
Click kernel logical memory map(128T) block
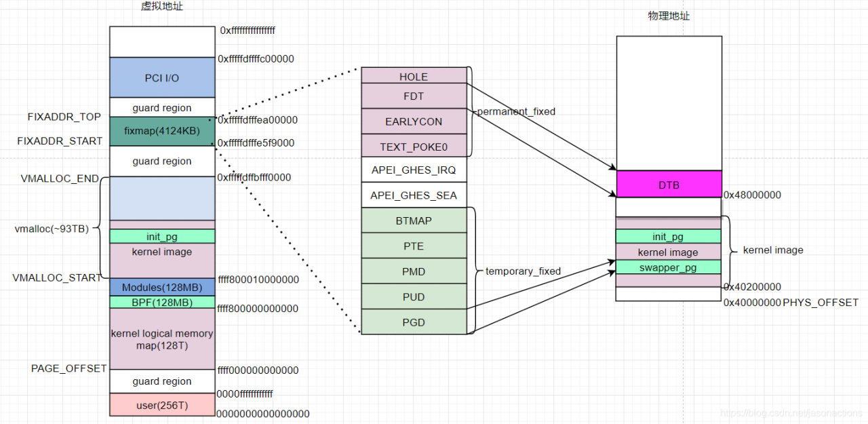click(162, 339)
